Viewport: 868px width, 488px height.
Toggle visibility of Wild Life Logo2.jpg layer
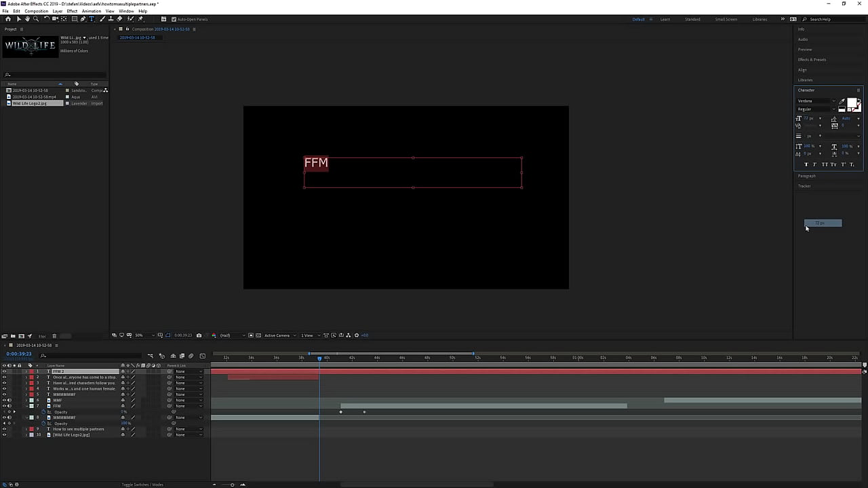pos(4,435)
